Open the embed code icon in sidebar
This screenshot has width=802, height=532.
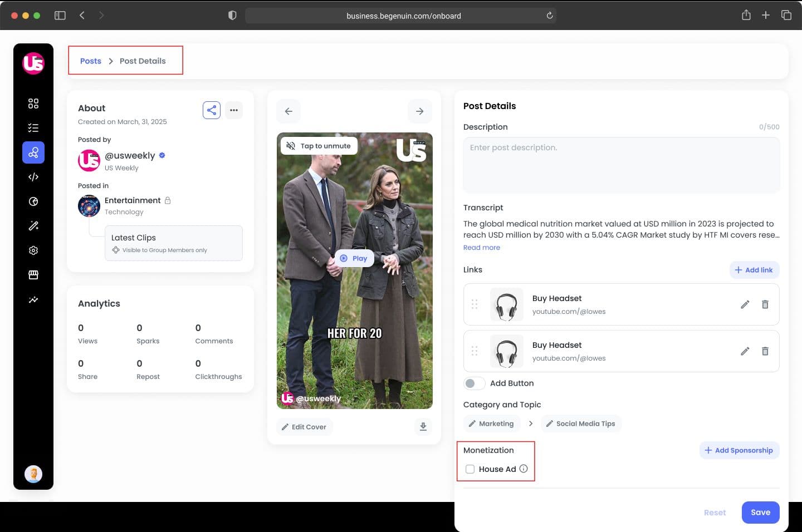pyautogui.click(x=33, y=177)
